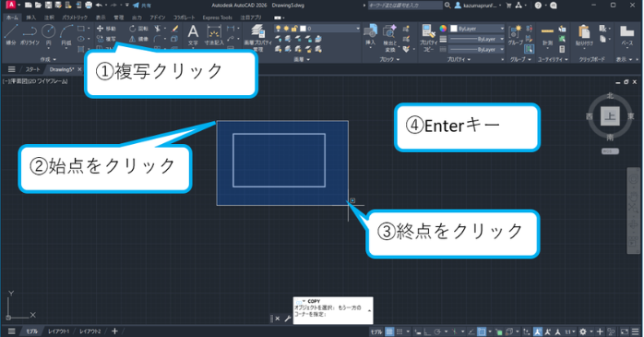This screenshot has height=337, width=644.
Task: Toggle clean screen icon in status bar
Action: [x=625, y=331]
